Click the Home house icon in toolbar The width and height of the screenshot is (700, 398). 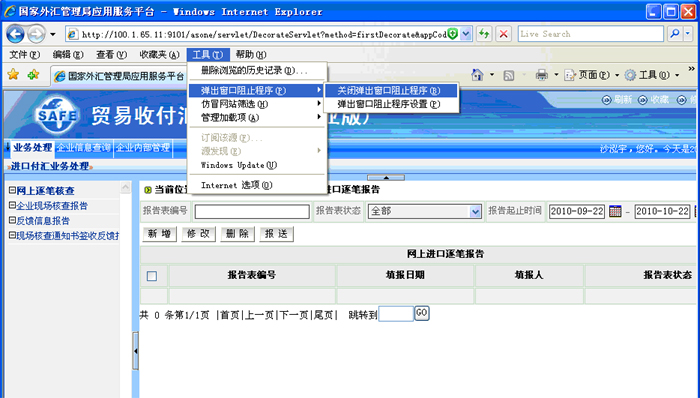click(477, 75)
